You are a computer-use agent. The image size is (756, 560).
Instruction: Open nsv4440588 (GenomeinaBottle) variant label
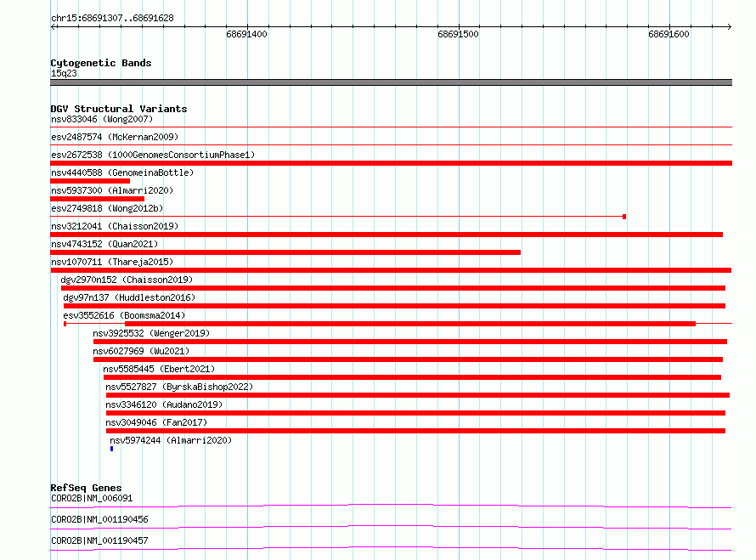coord(122,173)
